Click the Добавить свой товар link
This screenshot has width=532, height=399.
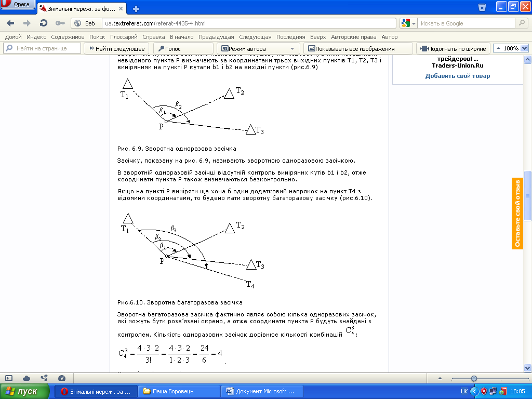(x=457, y=76)
